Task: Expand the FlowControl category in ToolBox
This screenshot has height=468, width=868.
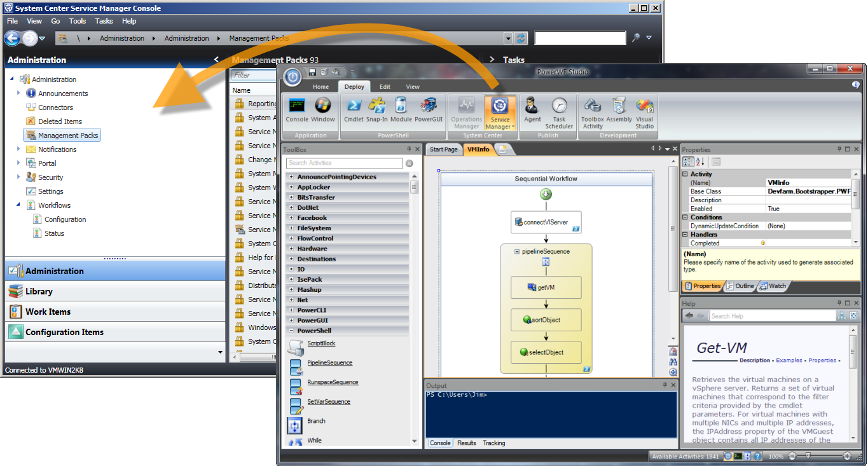Action: [x=291, y=238]
